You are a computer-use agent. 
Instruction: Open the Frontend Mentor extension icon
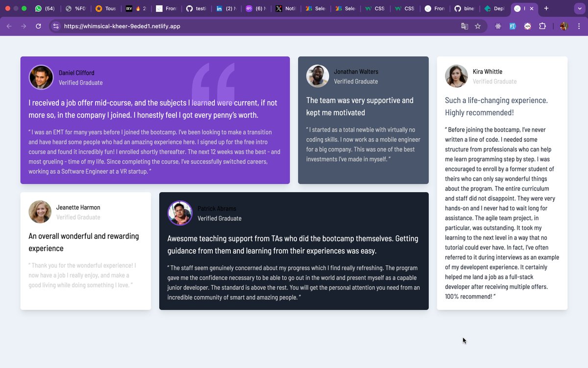(x=513, y=26)
